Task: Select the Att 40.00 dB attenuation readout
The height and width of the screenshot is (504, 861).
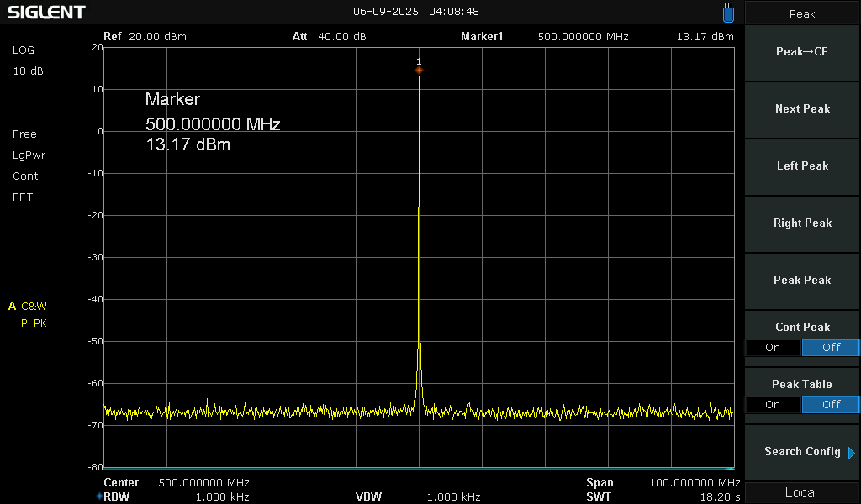Action: coord(341,37)
